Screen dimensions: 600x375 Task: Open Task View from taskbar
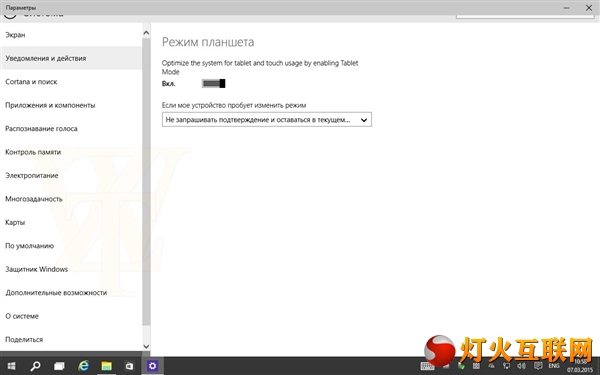click(x=59, y=366)
